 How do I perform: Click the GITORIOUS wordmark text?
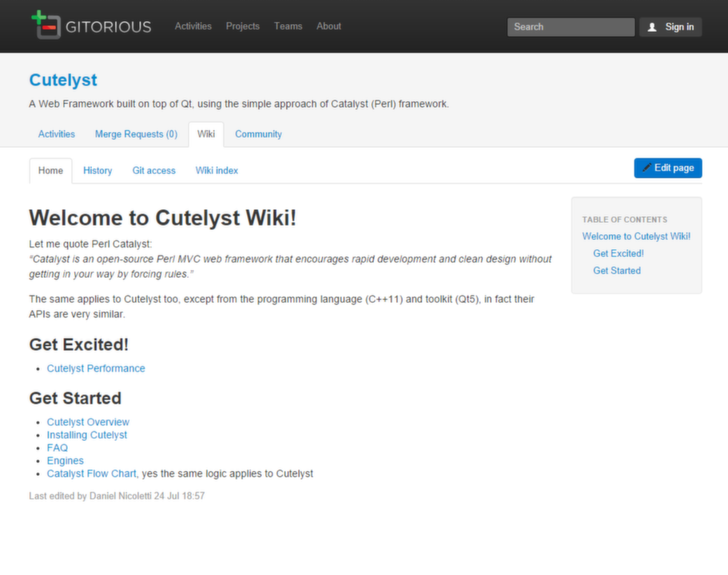[108, 27]
